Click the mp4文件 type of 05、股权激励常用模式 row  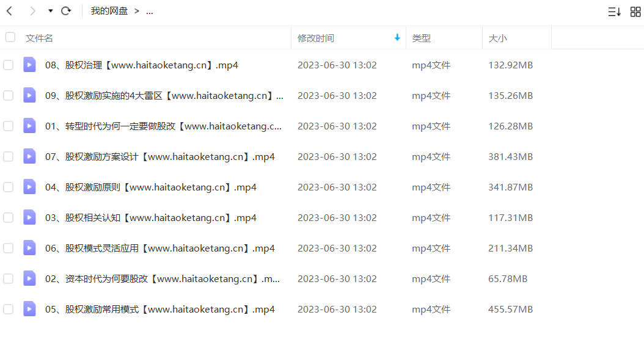[431, 309]
